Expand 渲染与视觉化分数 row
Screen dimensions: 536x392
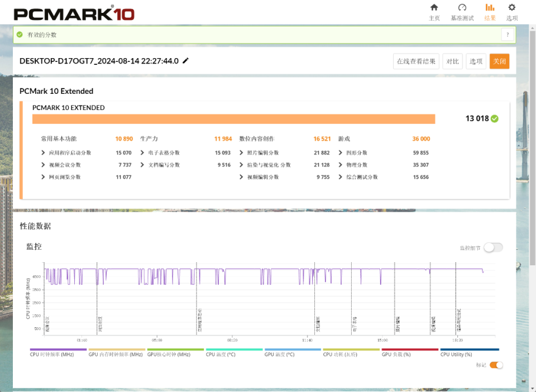(x=241, y=165)
